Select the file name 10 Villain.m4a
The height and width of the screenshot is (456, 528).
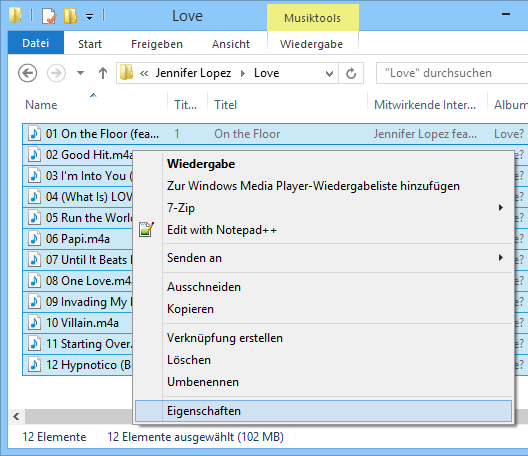(82, 323)
